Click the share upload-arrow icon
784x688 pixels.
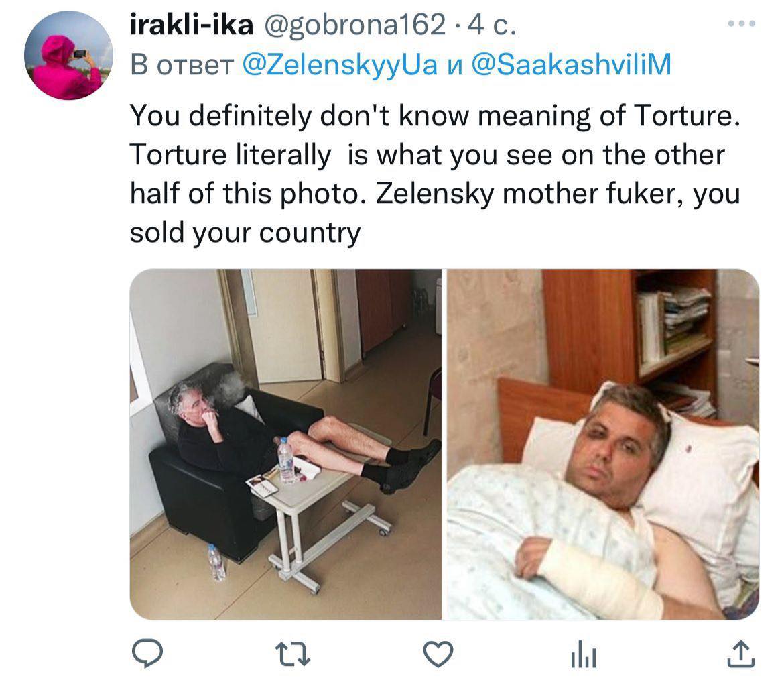740,654
